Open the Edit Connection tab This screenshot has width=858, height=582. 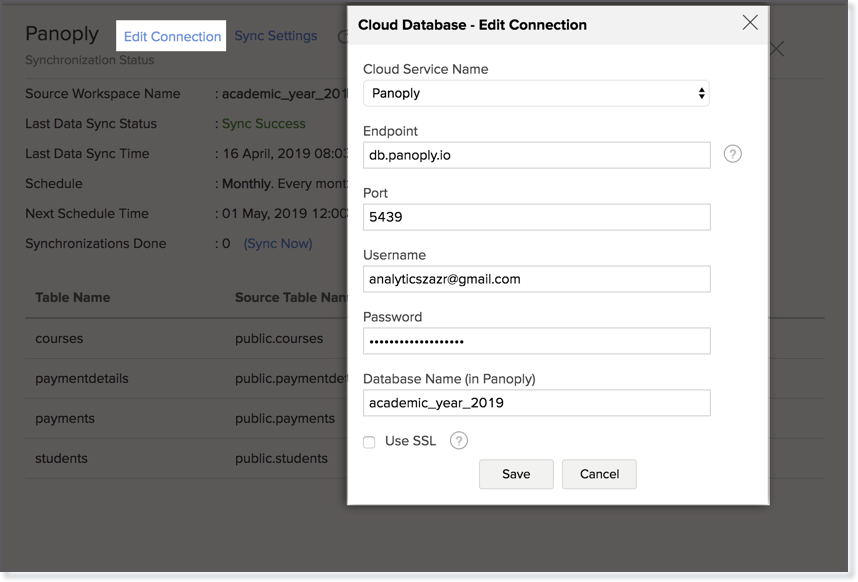tap(172, 36)
